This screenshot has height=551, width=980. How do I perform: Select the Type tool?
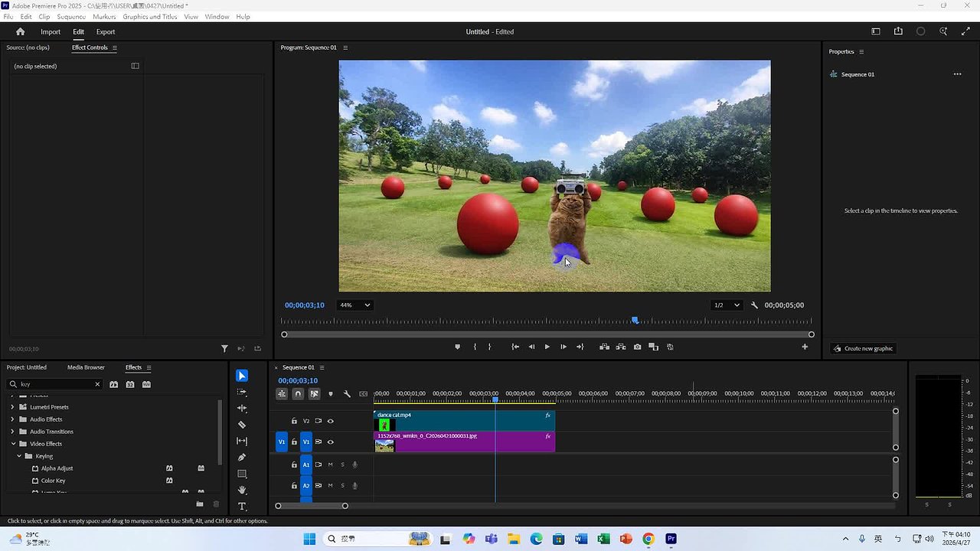(242, 507)
